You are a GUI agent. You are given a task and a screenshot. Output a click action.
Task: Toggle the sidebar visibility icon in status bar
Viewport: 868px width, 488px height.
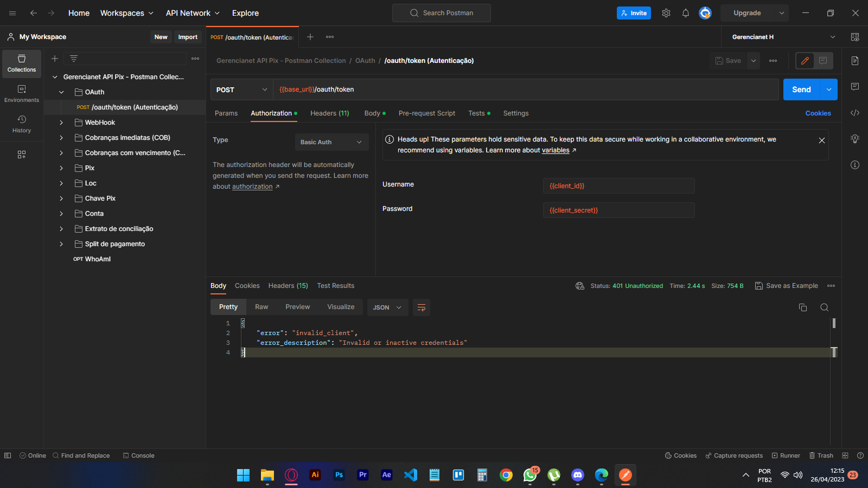click(8, 455)
